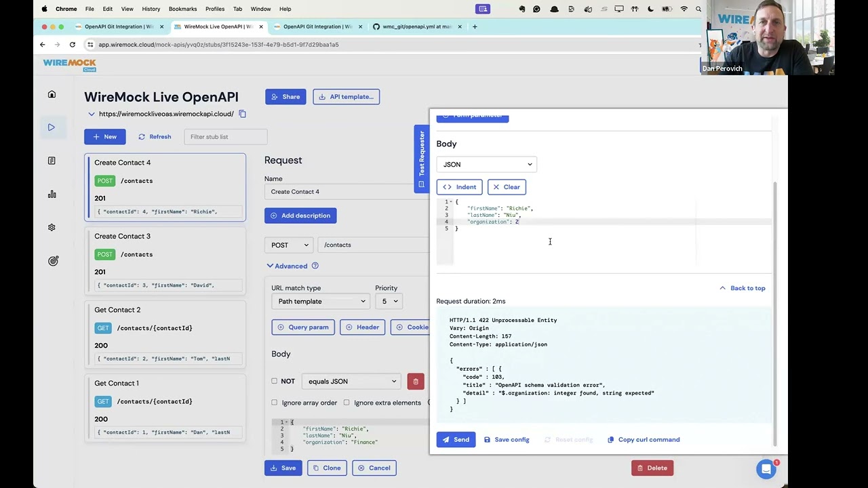
Task: Clone the current stub
Action: pos(326,468)
